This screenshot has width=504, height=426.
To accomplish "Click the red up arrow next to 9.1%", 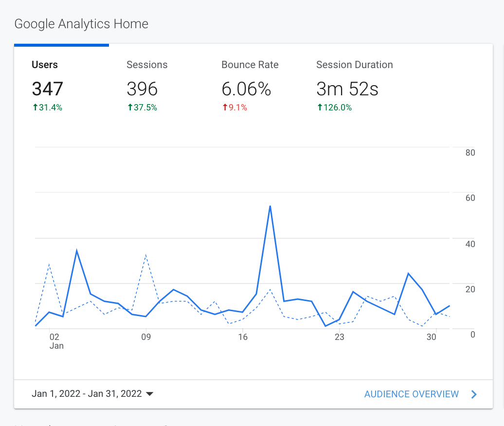I will [x=225, y=107].
